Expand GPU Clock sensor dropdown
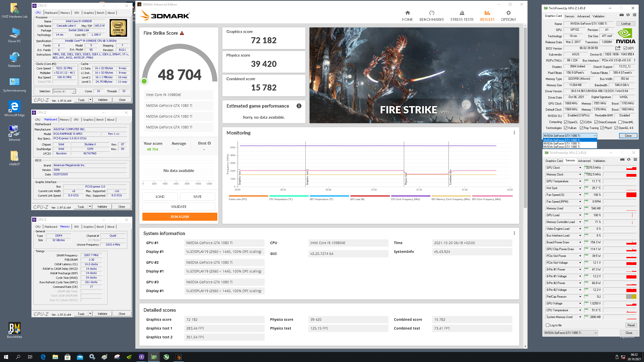Viewport: 644px width, 362px height. [580, 168]
